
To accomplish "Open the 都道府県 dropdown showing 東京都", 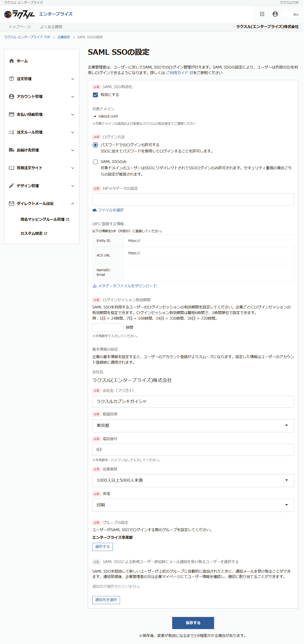I will coord(193,426).
